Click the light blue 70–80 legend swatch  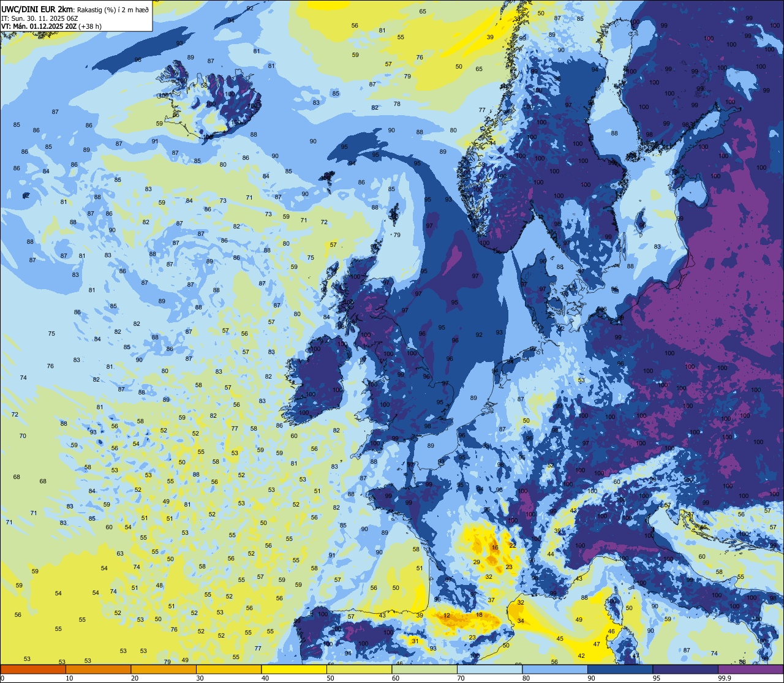489,669
